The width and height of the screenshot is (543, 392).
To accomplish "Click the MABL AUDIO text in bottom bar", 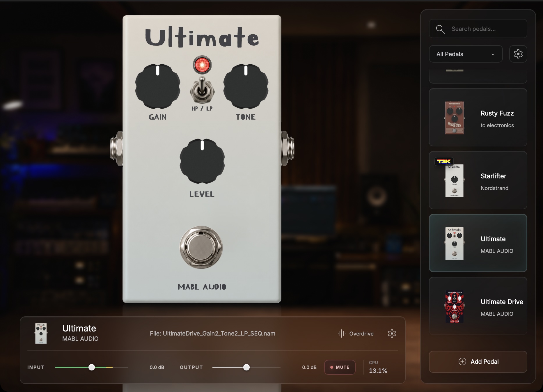I will (80, 339).
